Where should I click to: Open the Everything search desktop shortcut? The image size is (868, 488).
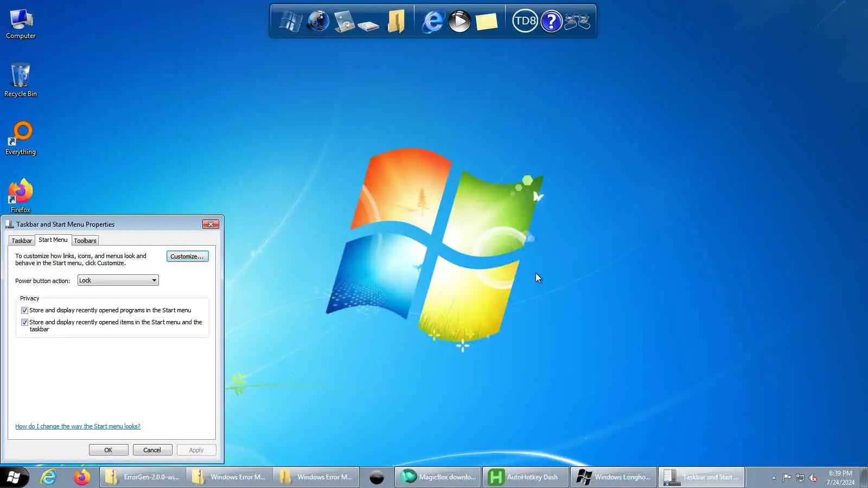point(21,138)
